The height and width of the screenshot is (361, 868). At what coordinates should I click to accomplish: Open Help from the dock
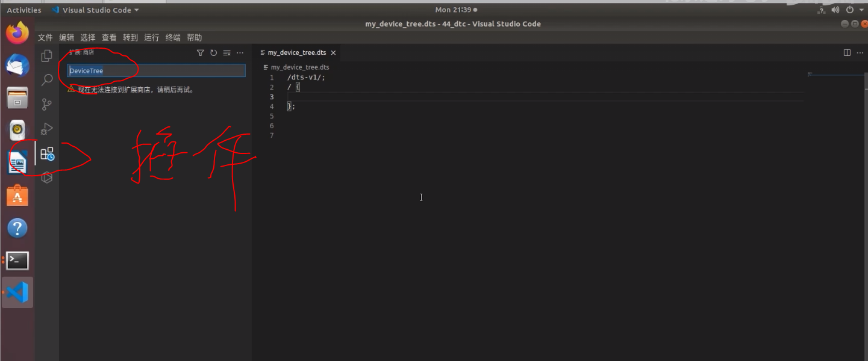(x=17, y=228)
